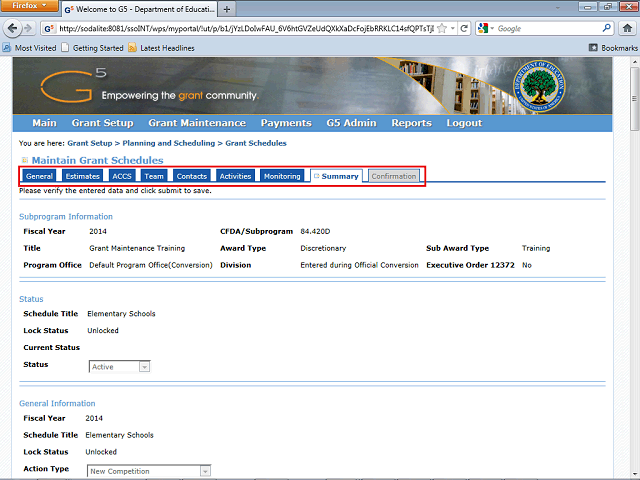Open the Grant Setup menu
The image size is (640, 480).
(x=102, y=123)
